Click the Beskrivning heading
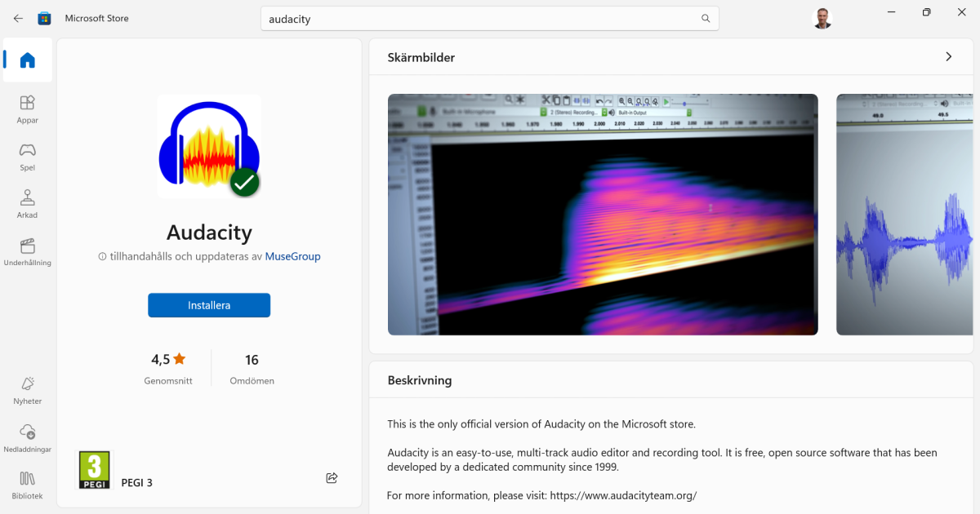Image resolution: width=980 pixels, height=514 pixels. pos(420,380)
